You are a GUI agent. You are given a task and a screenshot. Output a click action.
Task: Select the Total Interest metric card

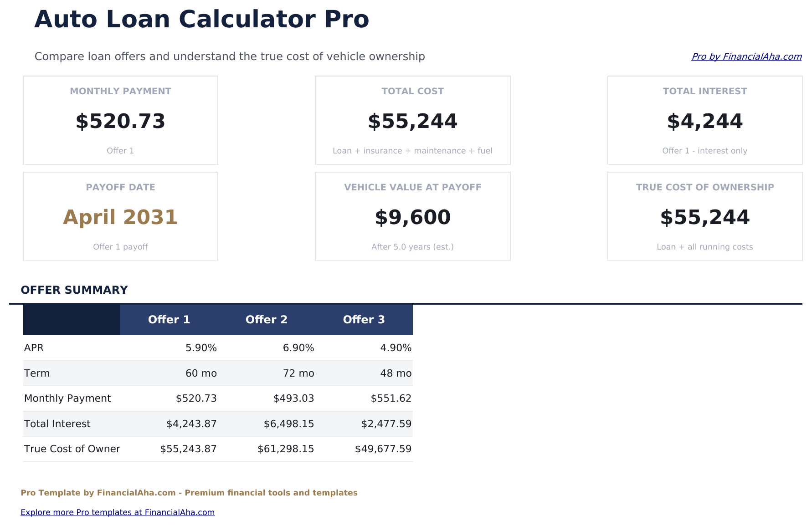[704, 120]
